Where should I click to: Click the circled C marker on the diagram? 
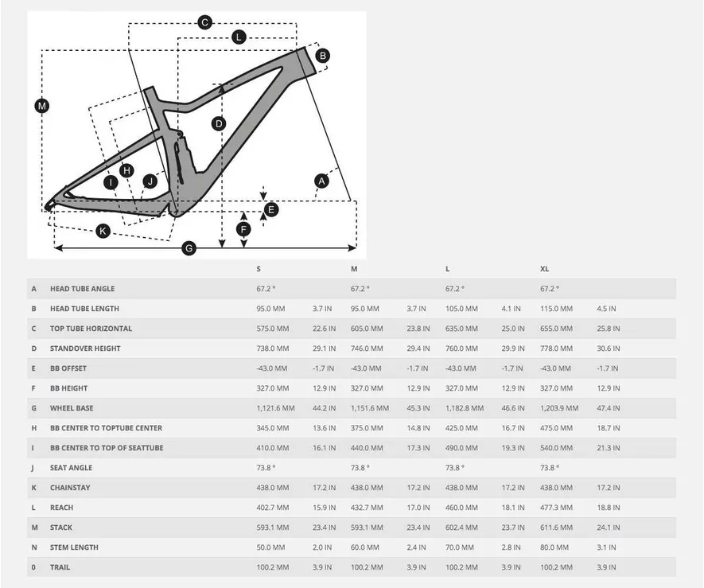click(x=204, y=22)
